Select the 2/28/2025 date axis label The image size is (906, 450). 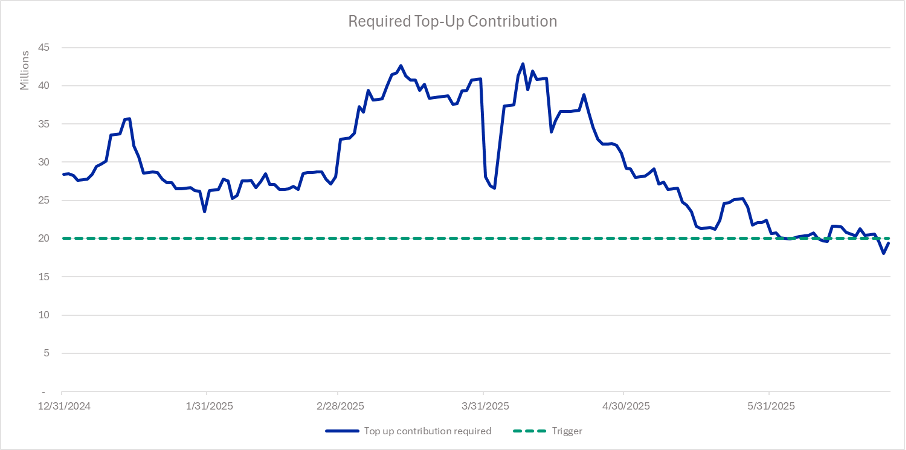click(x=339, y=406)
